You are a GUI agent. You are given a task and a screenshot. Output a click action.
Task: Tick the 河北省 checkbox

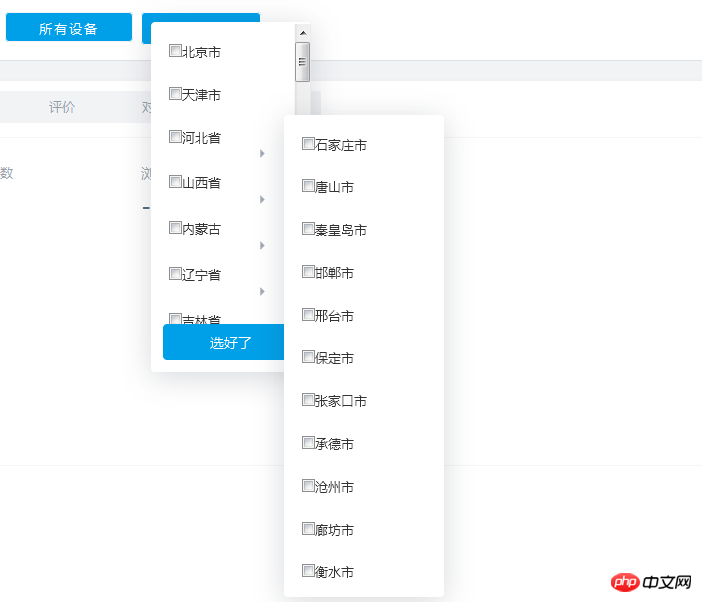tap(175, 137)
